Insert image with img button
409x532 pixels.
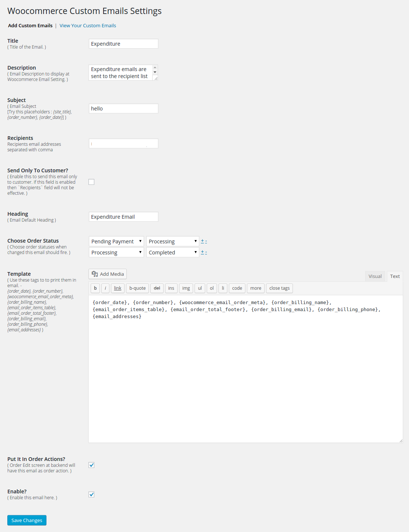pyautogui.click(x=186, y=288)
